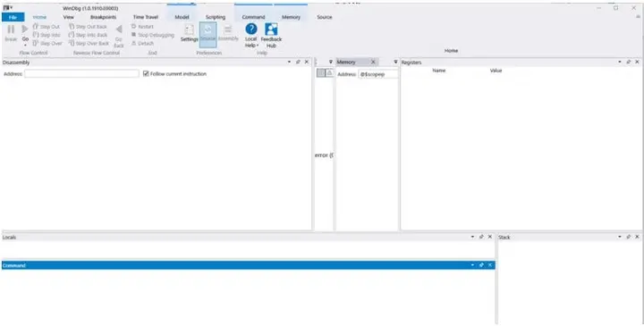Open the Breakpoints ribbon tab
644x326 pixels.
tap(103, 17)
